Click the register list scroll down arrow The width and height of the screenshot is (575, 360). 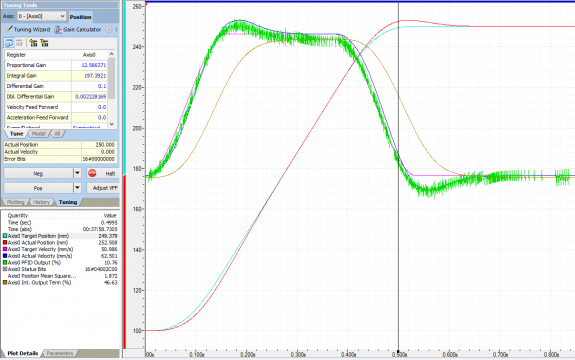[x=112, y=124]
